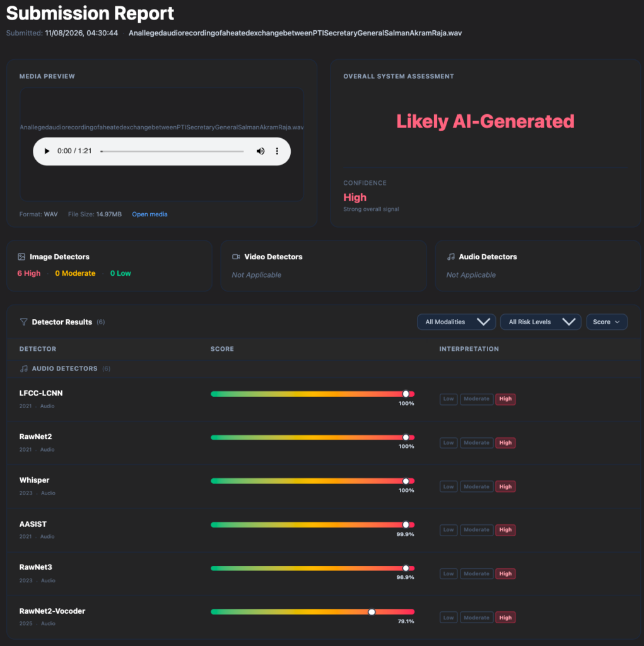The width and height of the screenshot is (644, 646).
Task: Click the Likely AI-Generated assessment text
Action: tap(486, 121)
